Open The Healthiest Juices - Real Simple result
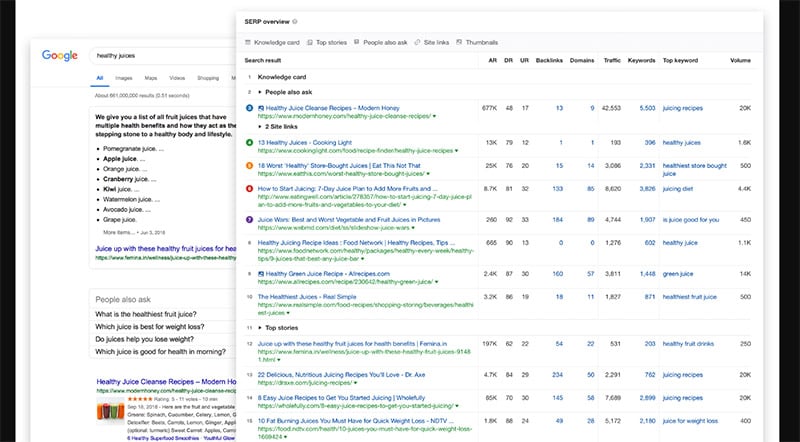Screen dimensions: 800x442 click(307, 297)
